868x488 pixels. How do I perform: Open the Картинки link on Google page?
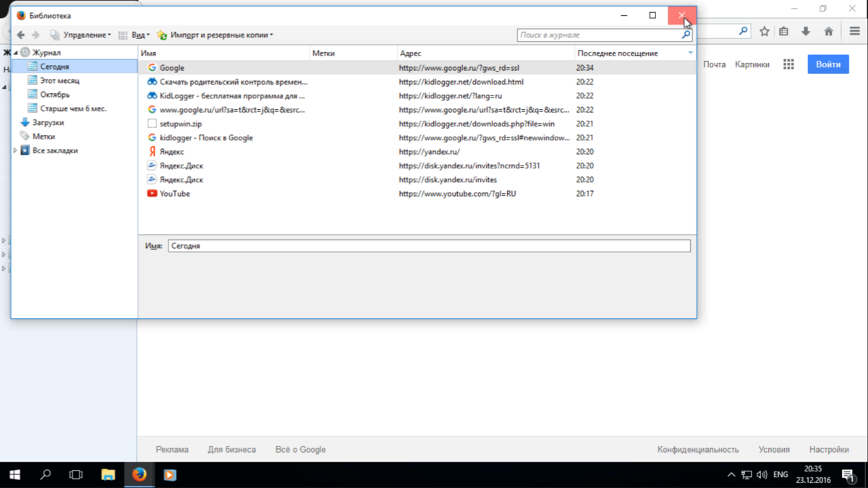752,64
